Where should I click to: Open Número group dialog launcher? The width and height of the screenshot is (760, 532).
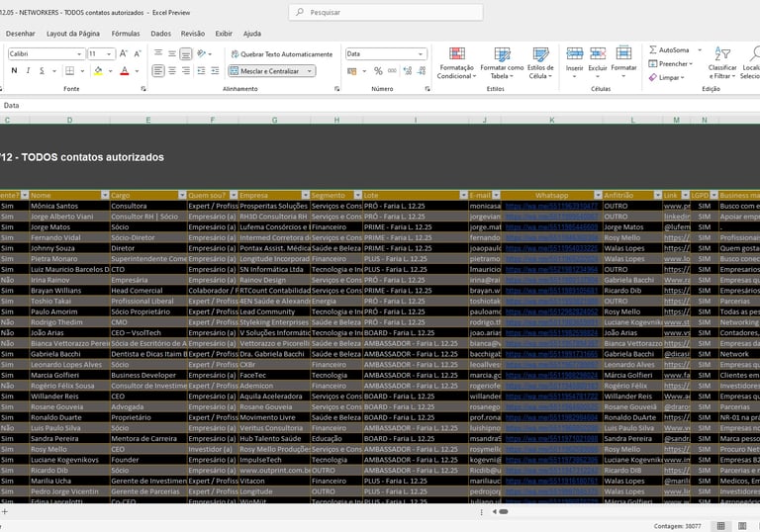(427, 89)
